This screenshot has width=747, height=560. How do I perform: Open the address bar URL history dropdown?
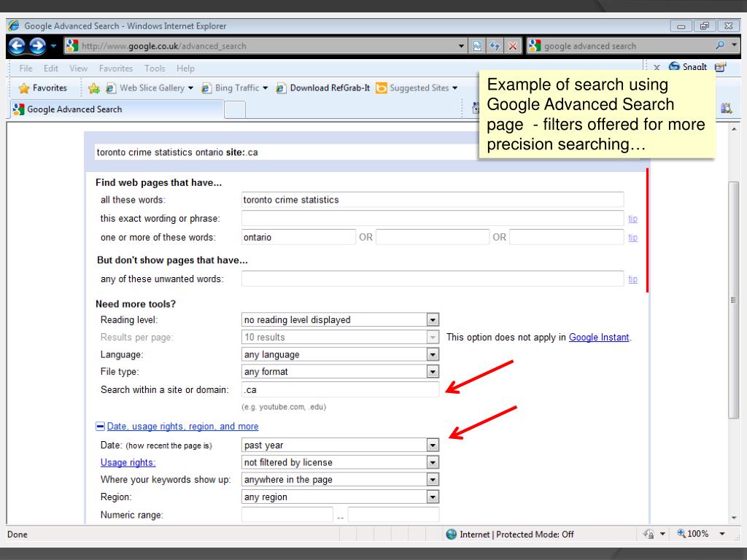(x=461, y=46)
